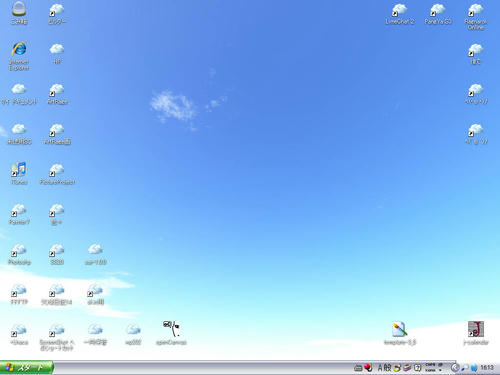The width and height of the screenshot is (500, 375).
Task: Launch Internet Explorer from the desktop
Action: pos(19,49)
